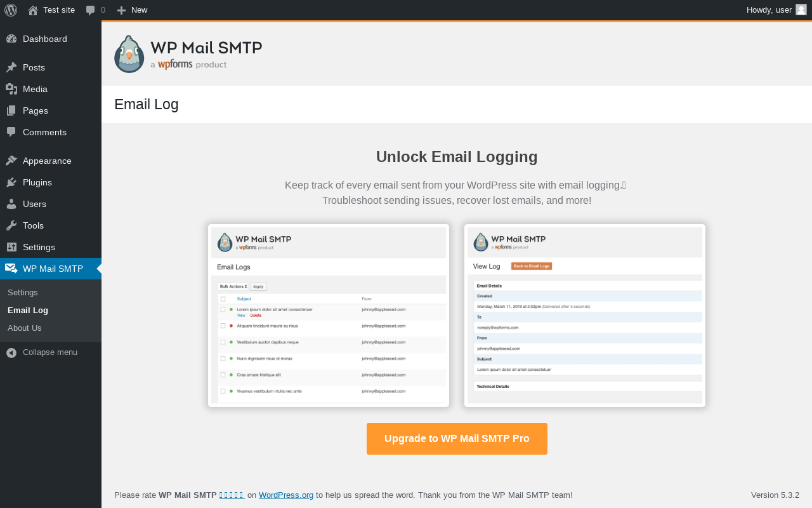Image resolution: width=812 pixels, height=508 pixels.
Task: Click the Dashboard gauge icon
Action: 11,39
